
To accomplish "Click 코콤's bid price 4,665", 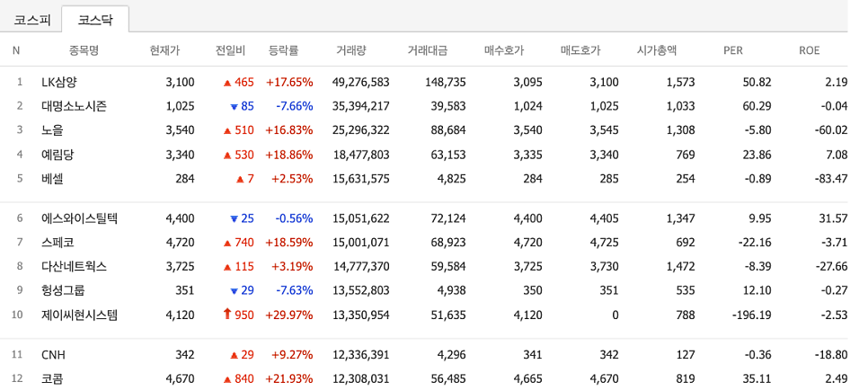I will pyautogui.click(x=528, y=379).
